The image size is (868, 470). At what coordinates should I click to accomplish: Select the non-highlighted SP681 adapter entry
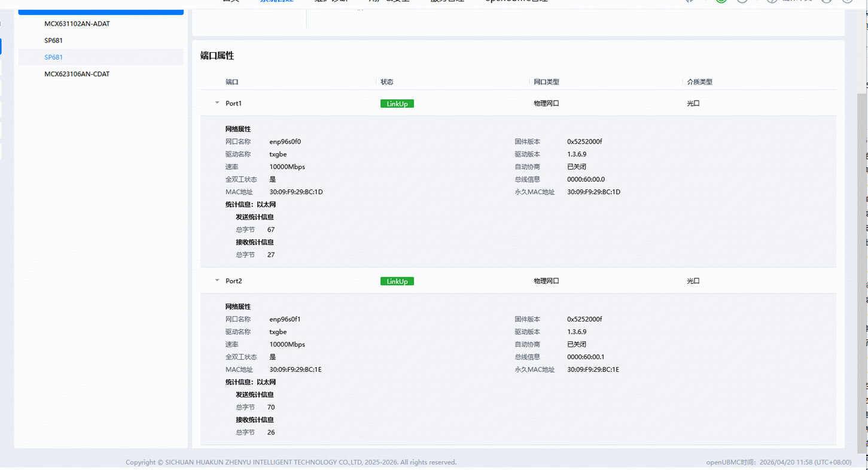click(x=53, y=41)
